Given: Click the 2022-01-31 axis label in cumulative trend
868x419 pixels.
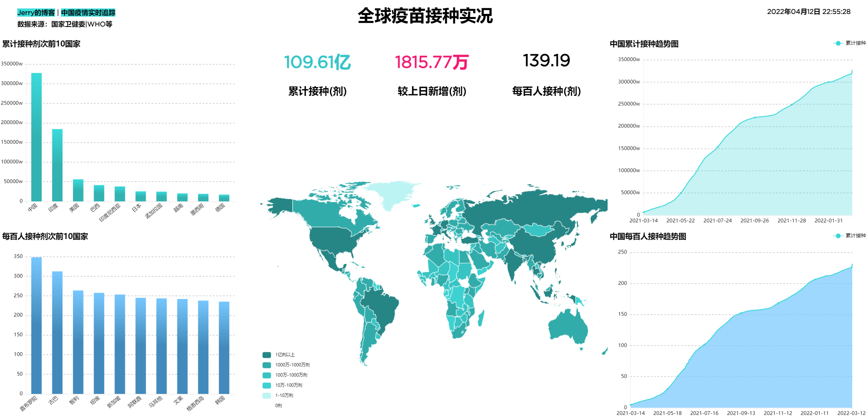Looking at the screenshot, I should coord(828,221).
